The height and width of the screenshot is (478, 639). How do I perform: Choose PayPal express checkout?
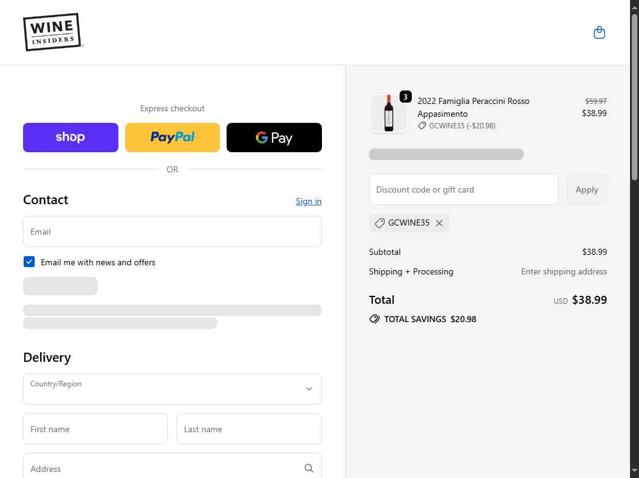[172, 137]
